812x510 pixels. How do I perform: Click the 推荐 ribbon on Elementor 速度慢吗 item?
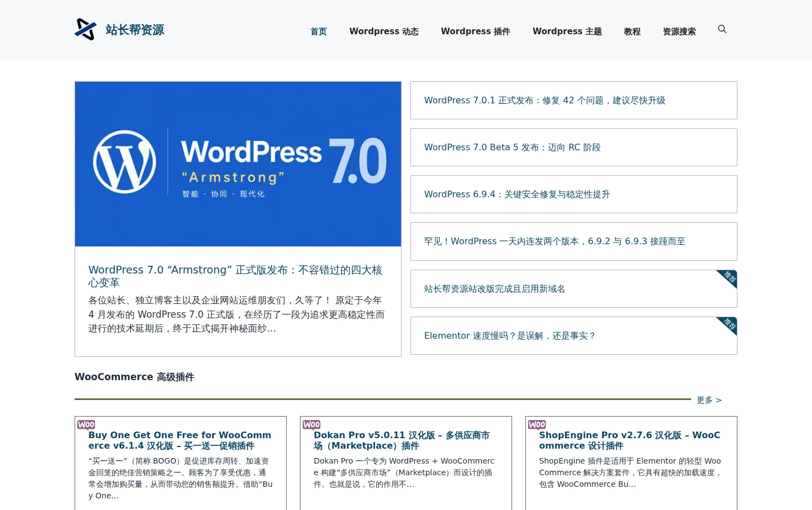click(728, 325)
